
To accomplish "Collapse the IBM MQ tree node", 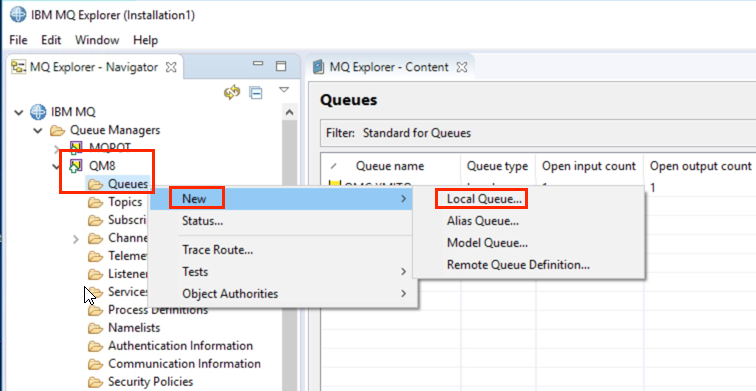I will pyautogui.click(x=19, y=113).
